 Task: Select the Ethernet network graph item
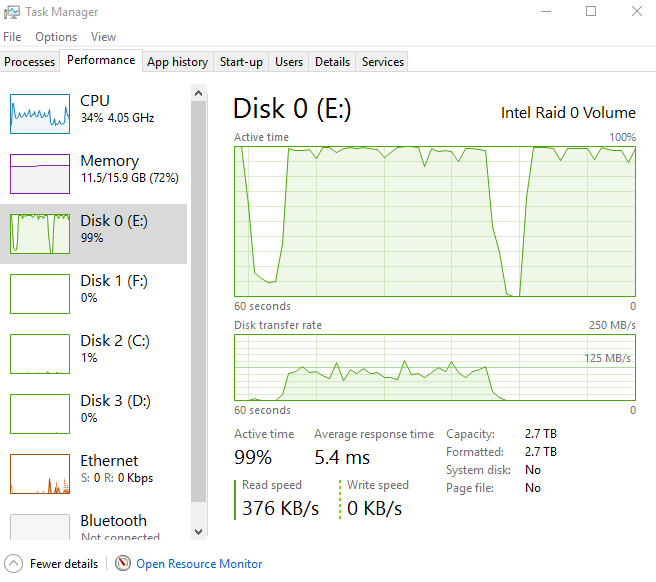coord(97,469)
